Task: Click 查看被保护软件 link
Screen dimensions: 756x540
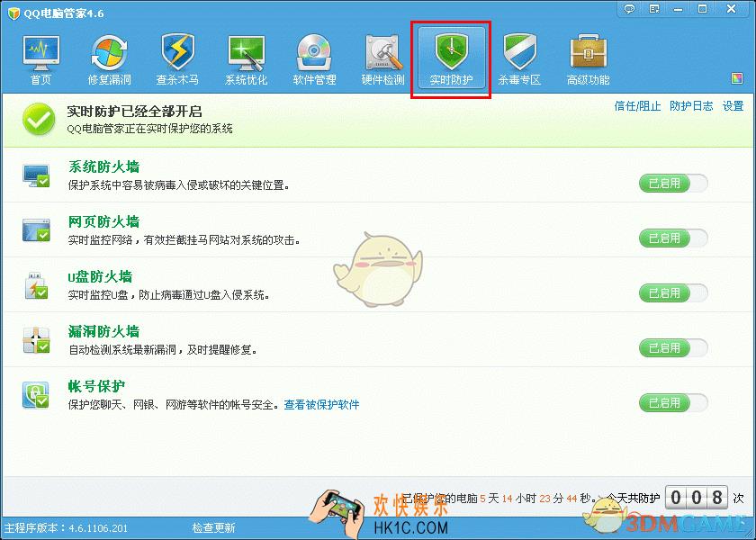Action: tap(321, 404)
